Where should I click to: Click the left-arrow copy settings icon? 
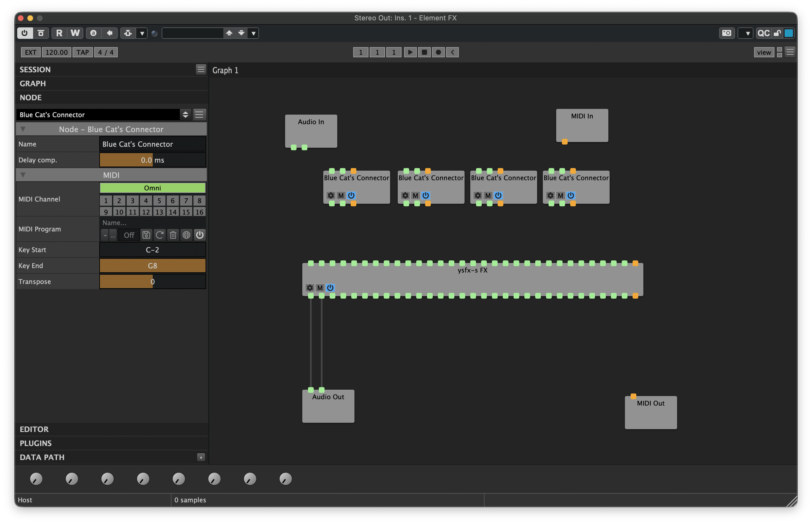pos(109,33)
